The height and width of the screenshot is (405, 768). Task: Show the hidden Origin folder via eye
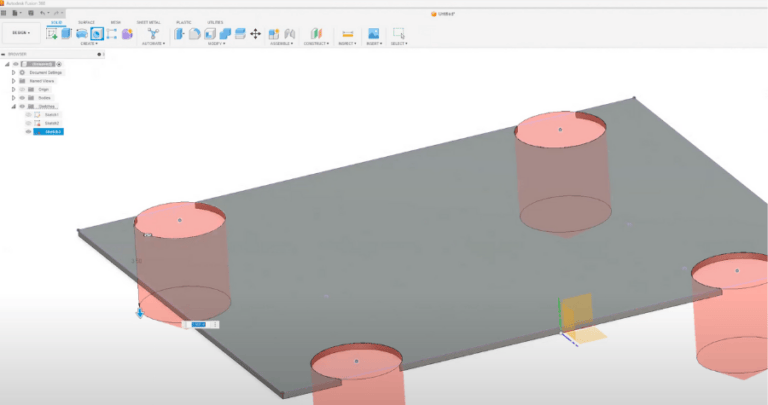click(x=21, y=89)
